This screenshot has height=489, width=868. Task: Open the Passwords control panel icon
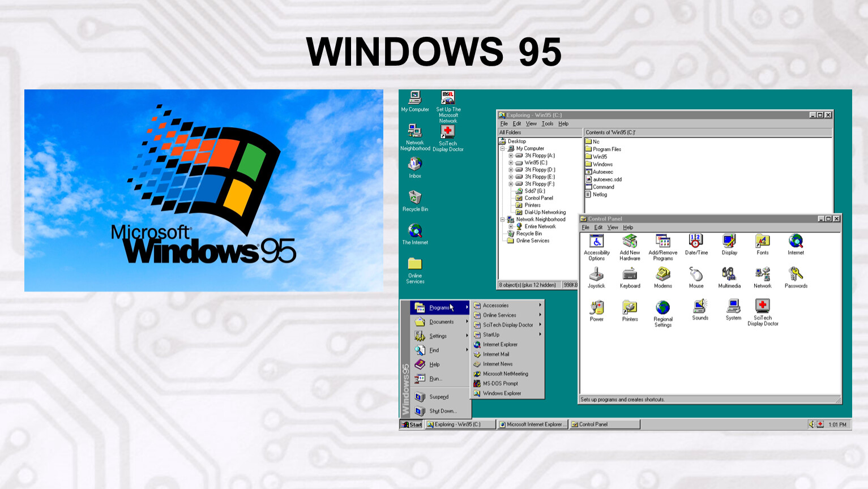tap(796, 275)
